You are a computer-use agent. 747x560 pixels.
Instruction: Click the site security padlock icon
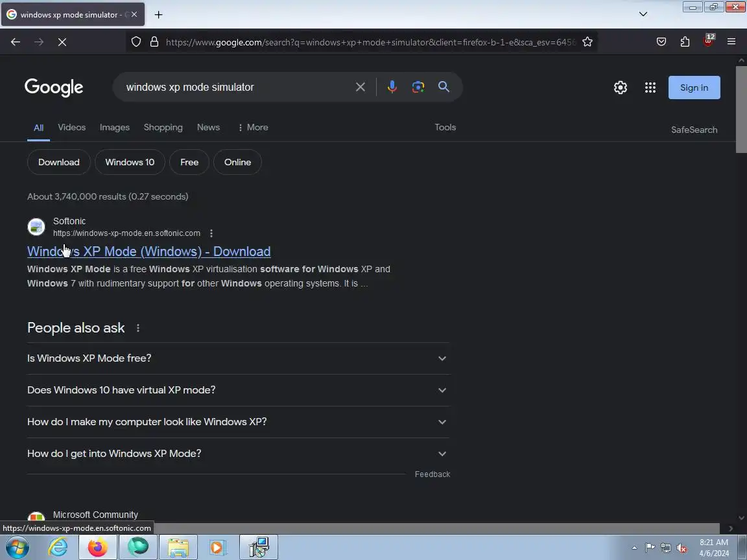coord(154,42)
